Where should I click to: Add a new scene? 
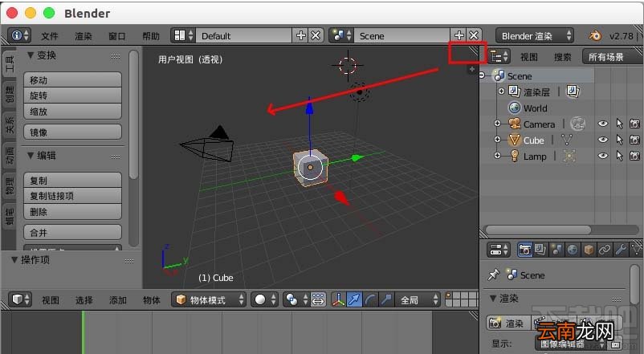click(x=459, y=36)
